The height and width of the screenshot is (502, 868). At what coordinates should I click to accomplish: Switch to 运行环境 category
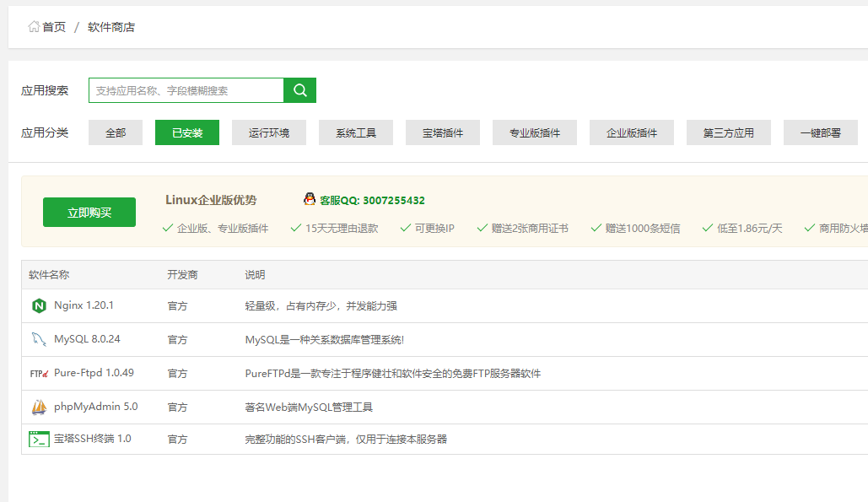(x=269, y=132)
